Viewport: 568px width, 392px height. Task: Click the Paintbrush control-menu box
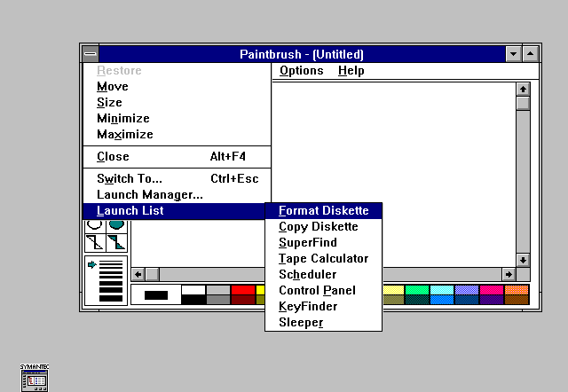(x=91, y=54)
